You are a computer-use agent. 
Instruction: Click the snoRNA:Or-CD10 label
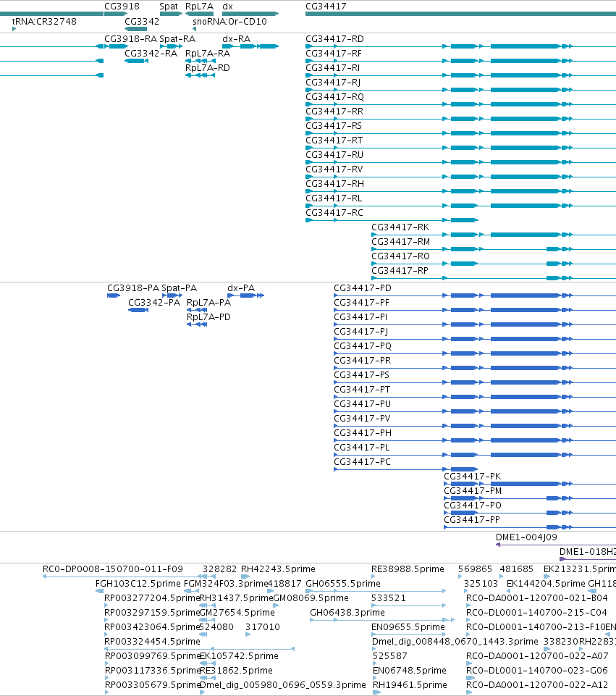[x=229, y=21]
